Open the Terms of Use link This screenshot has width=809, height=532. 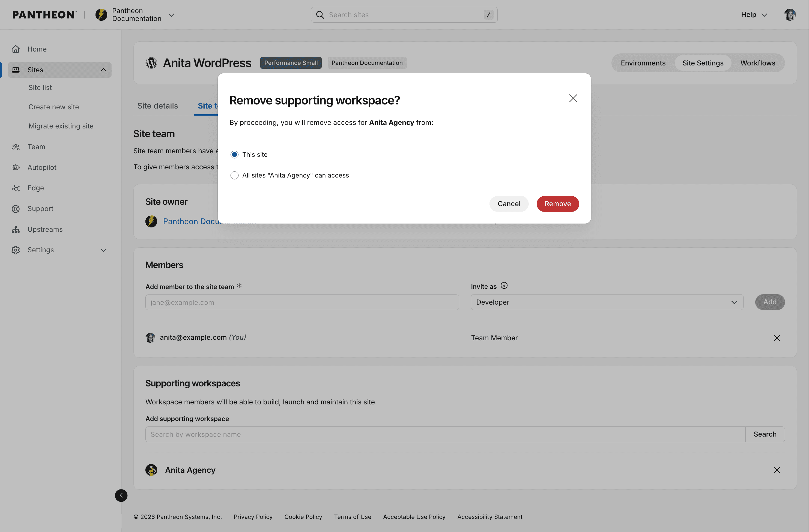353,516
